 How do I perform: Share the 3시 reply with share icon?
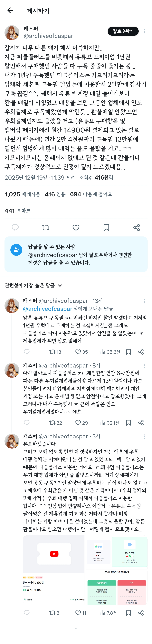(x=141, y=613)
